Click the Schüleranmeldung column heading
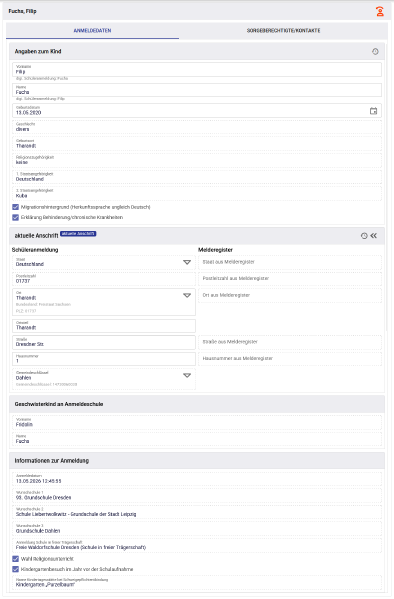 coord(35,250)
